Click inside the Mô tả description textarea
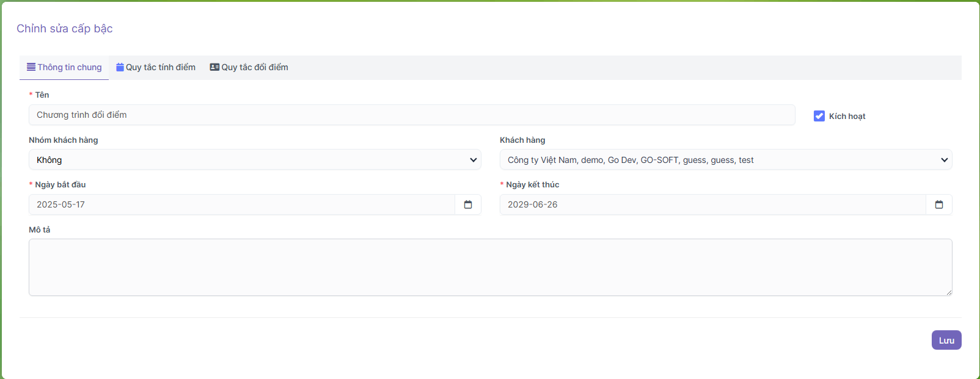The width and height of the screenshot is (980, 379). click(x=489, y=267)
